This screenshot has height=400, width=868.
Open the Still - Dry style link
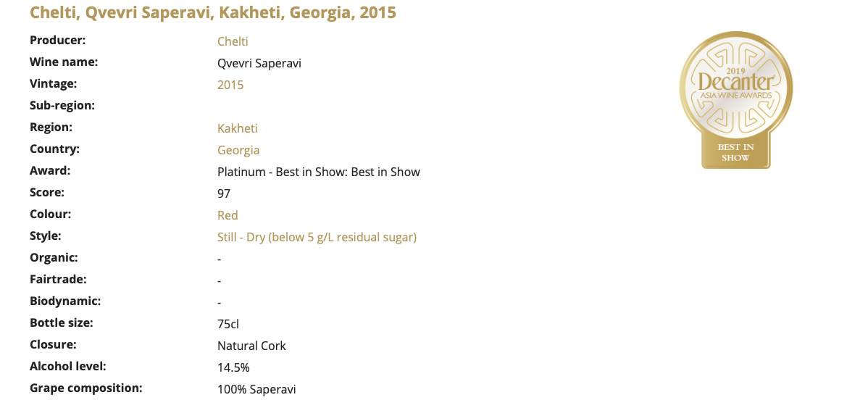coord(317,237)
